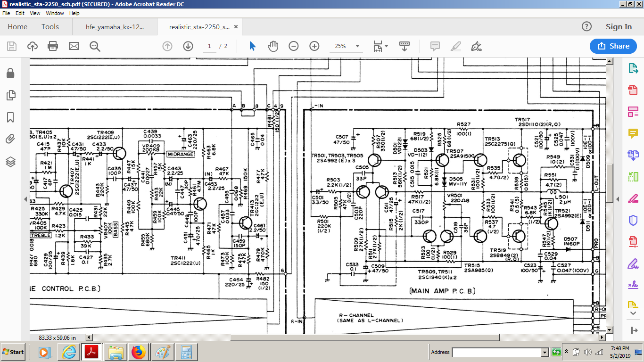Expand the taskbar Address dropdown arrow

coord(545,352)
